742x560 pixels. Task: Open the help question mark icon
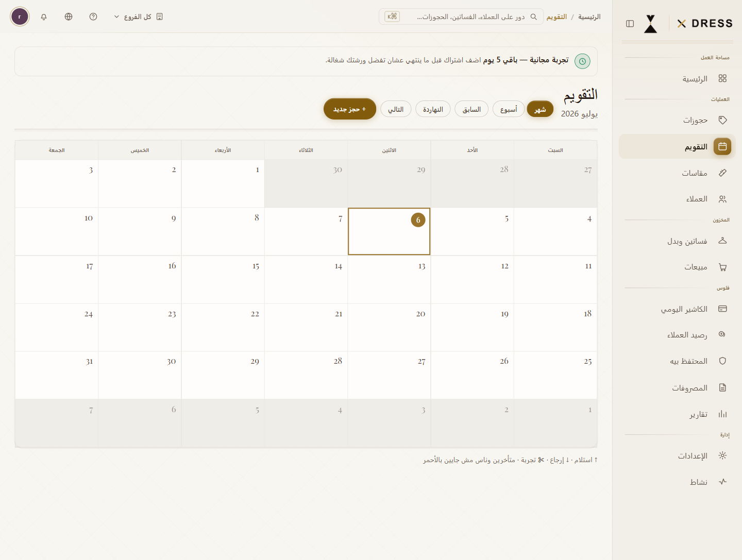93,16
